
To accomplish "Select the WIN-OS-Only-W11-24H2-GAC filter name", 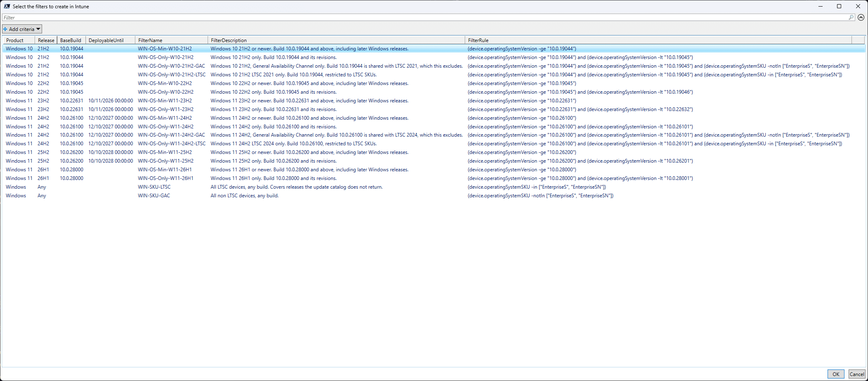I will point(171,135).
